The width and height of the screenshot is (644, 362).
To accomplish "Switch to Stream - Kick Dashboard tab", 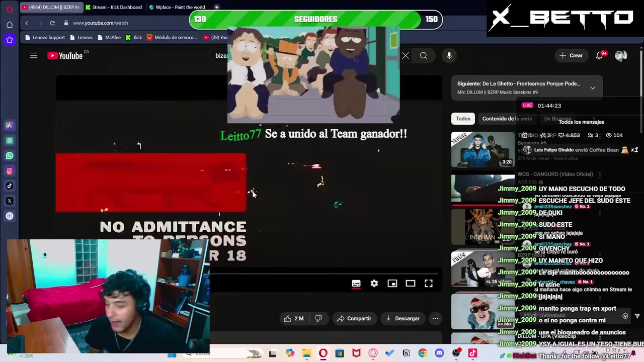I will (x=114, y=7).
